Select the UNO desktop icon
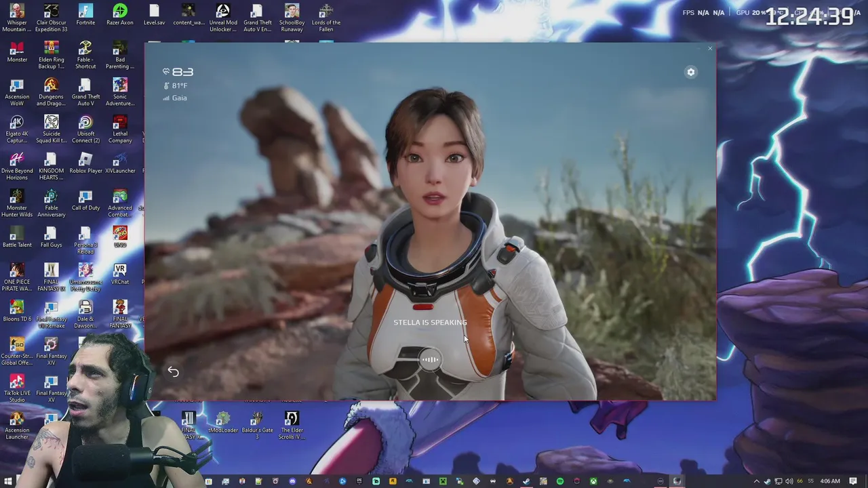The image size is (868, 488). point(120,238)
